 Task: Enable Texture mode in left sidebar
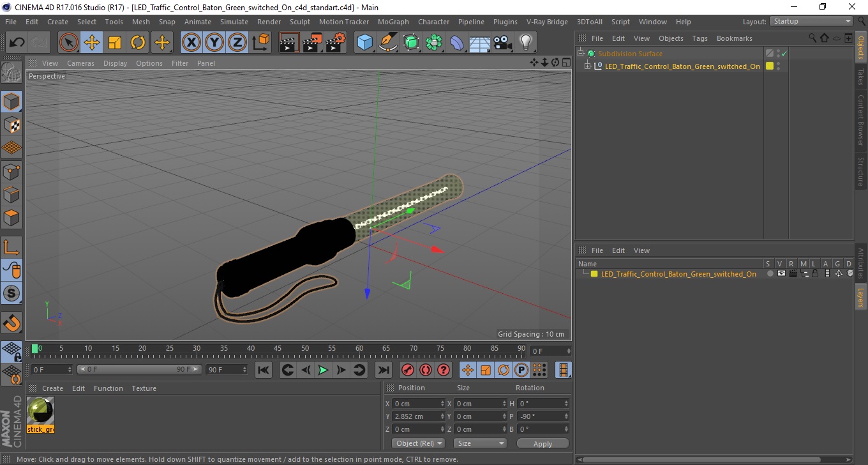pyautogui.click(x=11, y=125)
